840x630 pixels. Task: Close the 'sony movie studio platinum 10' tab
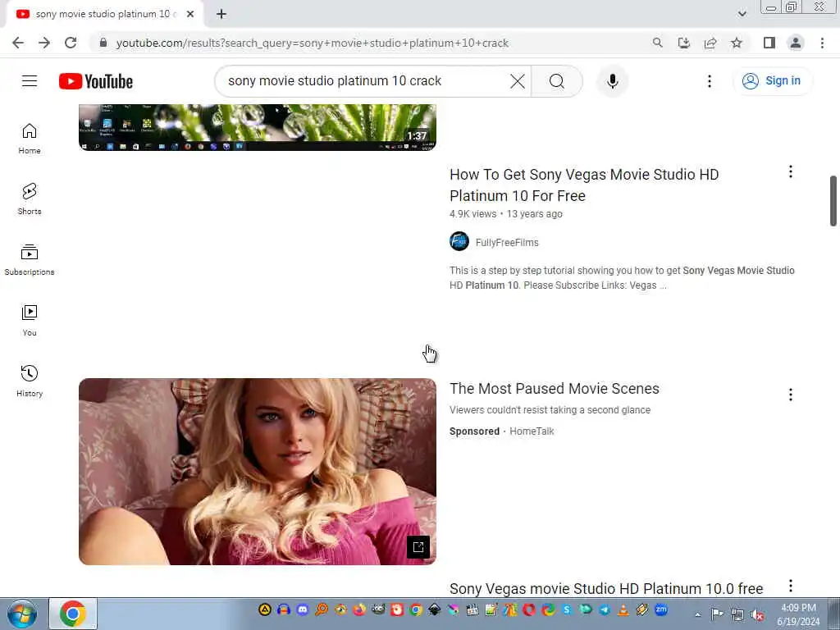point(190,14)
